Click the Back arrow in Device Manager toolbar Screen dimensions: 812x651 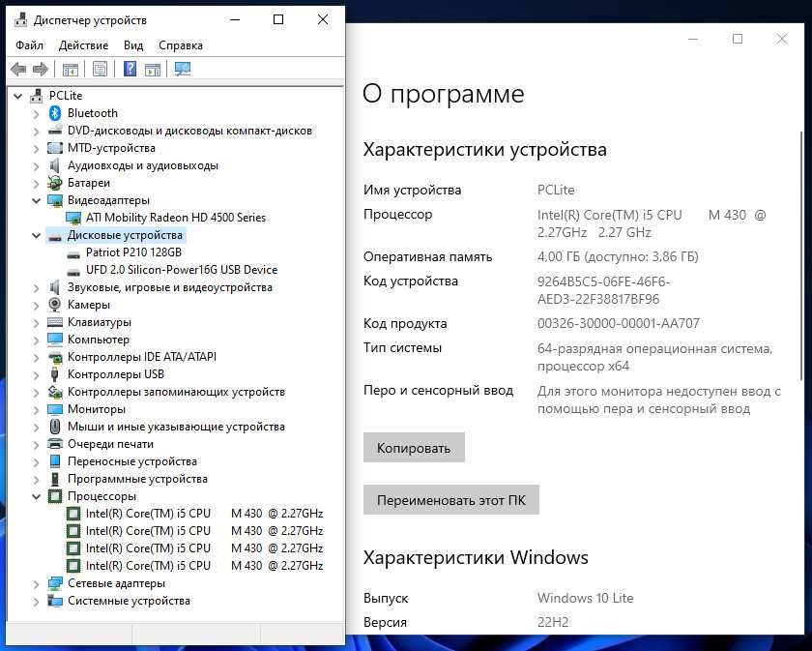(18, 69)
